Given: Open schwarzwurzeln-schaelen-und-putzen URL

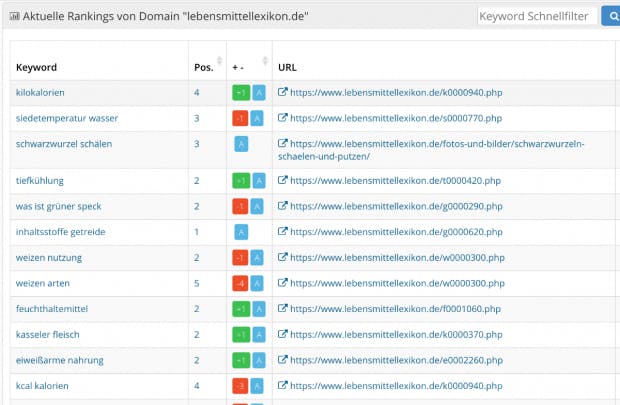Looking at the screenshot, I should [x=431, y=150].
